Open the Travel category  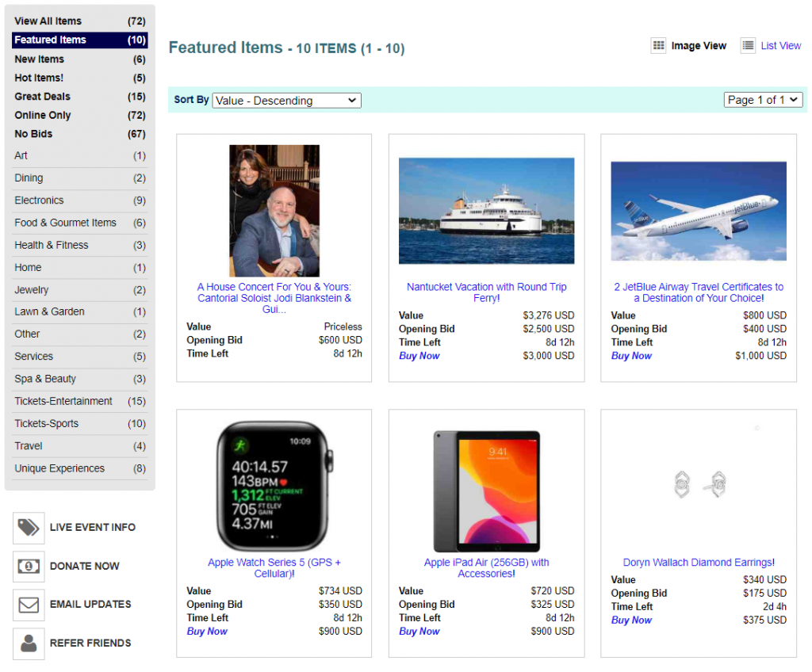pyautogui.click(x=80, y=446)
